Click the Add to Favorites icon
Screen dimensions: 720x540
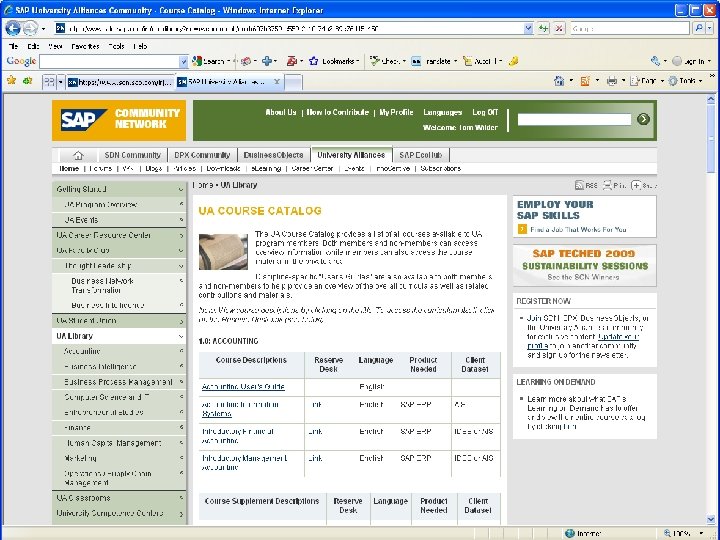click(28, 81)
